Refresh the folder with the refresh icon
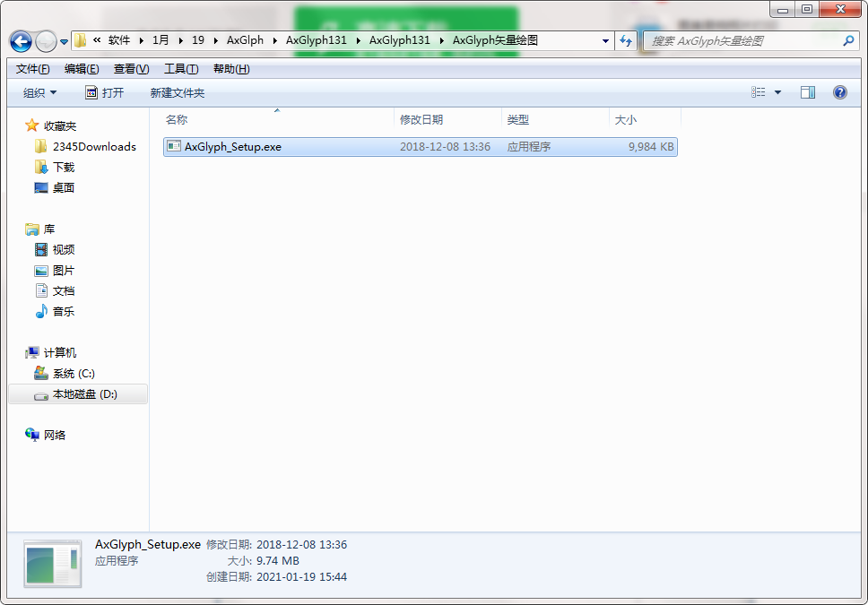 pos(626,41)
